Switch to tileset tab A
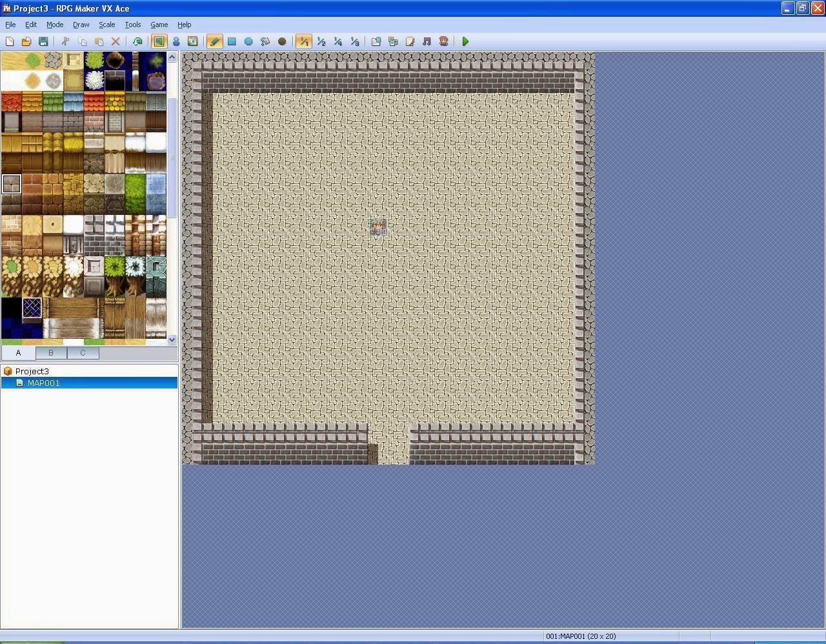The width and height of the screenshot is (826, 644). click(18, 353)
